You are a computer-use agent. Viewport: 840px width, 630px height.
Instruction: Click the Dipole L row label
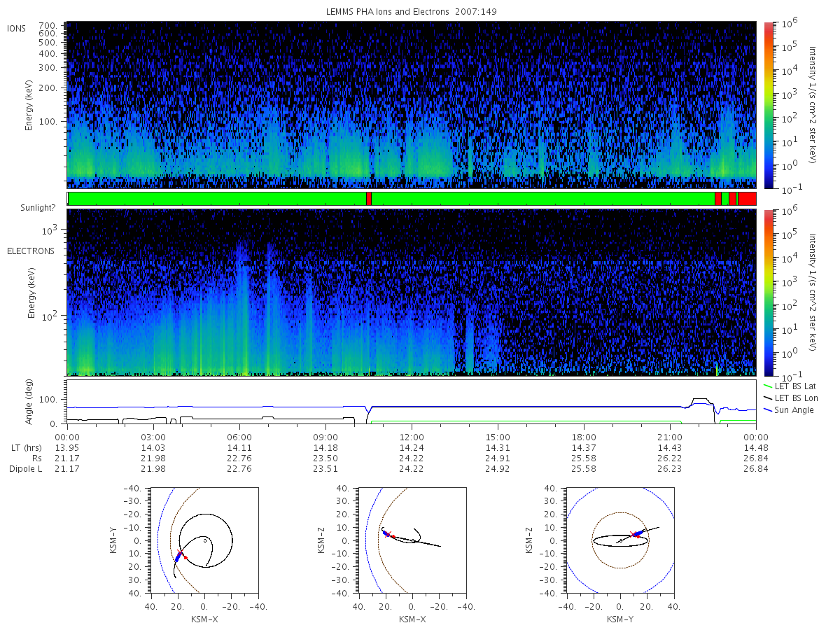point(27,469)
